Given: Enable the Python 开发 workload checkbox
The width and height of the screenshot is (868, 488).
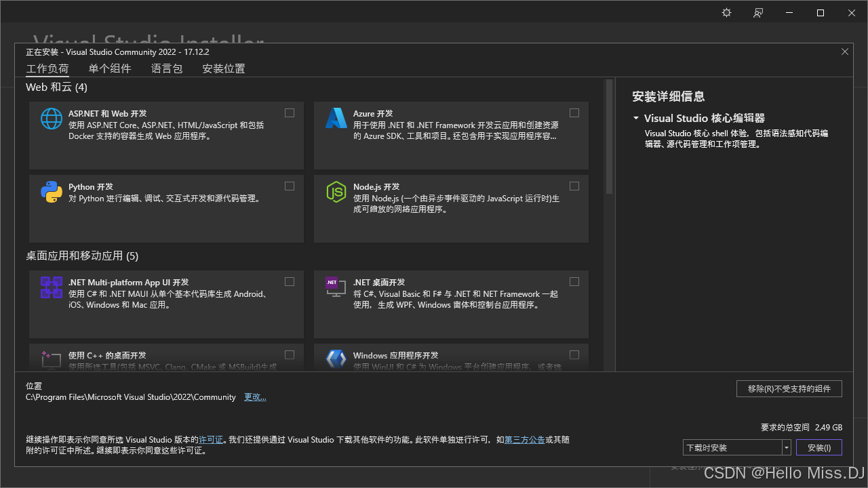Looking at the screenshot, I should 290,186.
